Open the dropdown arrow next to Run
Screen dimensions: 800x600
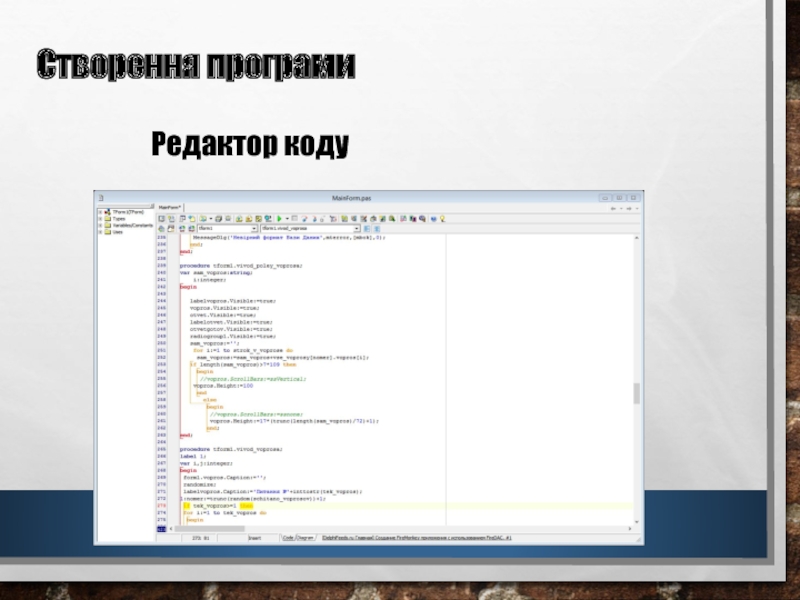coord(289,217)
